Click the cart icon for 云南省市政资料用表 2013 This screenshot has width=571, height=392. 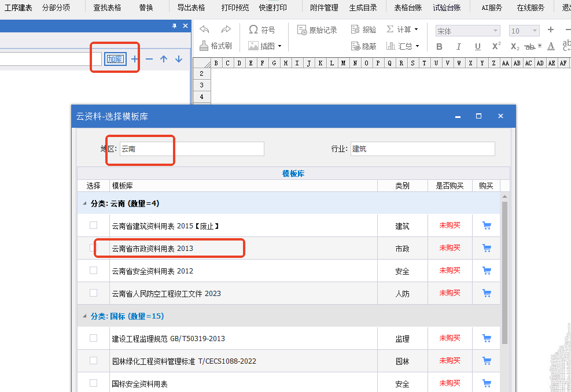coord(487,248)
